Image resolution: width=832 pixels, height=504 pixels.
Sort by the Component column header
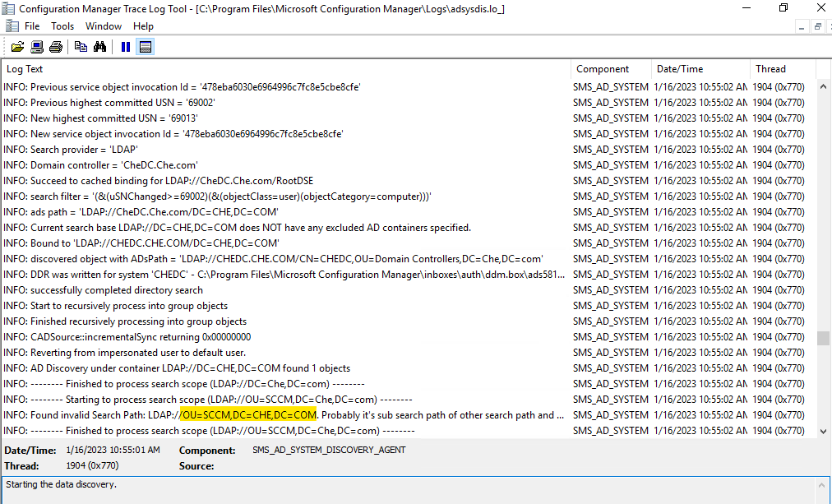612,69
